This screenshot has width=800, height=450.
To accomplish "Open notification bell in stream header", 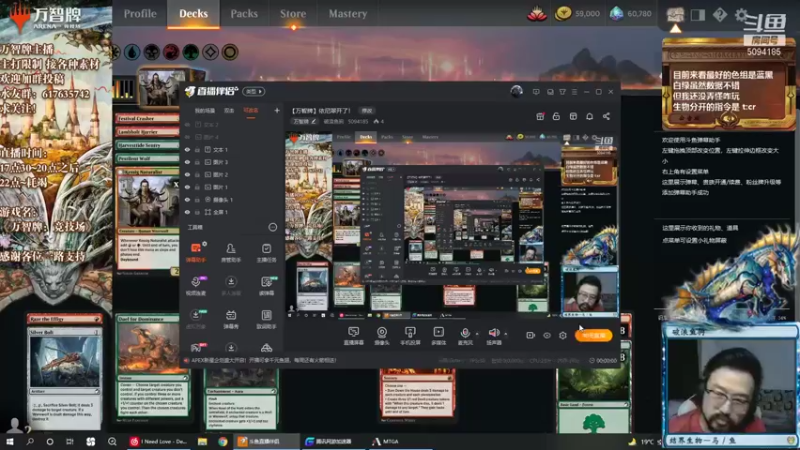I will [589, 116].
